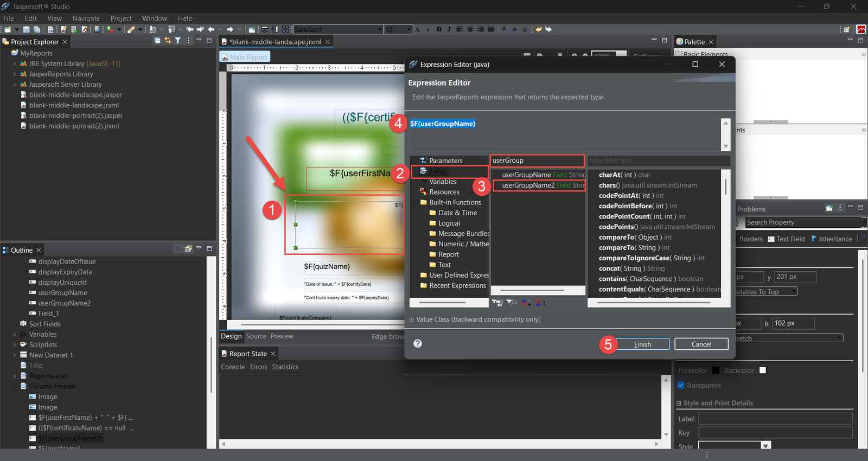Switch to the Source tab
The image size is (868, 461).
256,336
